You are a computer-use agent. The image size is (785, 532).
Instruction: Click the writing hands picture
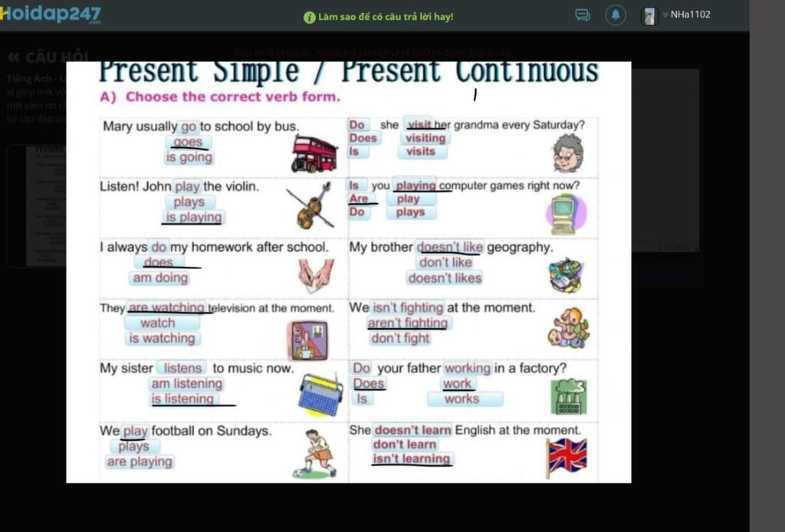(316, 275)
